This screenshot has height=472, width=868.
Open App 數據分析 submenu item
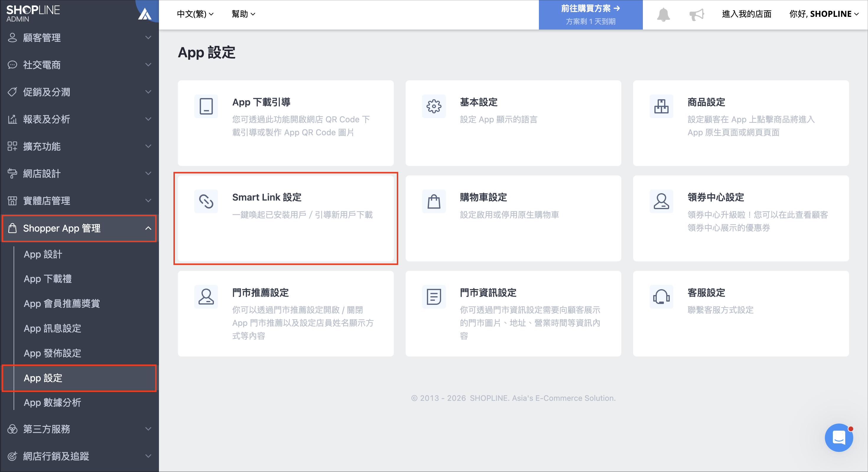pos(52,403)
